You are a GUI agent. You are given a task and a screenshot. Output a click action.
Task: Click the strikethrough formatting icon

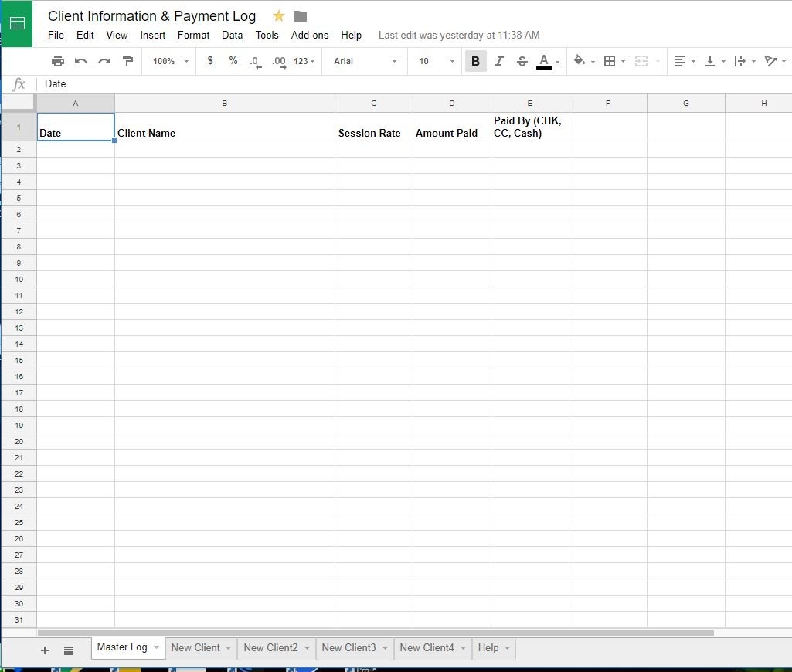(x=522, y=61)
